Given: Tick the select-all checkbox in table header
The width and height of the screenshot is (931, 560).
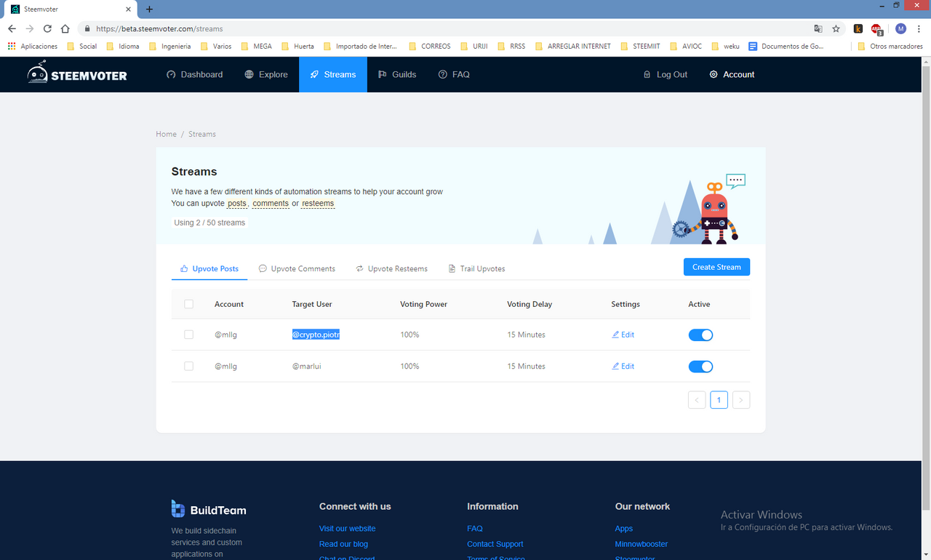Looking at the screenshot, I should [x=189, y=304].
